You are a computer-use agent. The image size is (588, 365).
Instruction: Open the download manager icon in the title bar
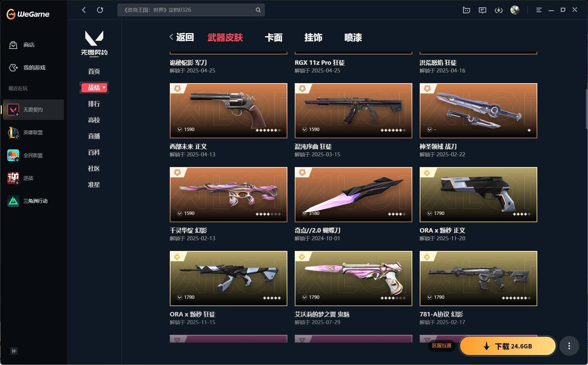pos(498,10)
